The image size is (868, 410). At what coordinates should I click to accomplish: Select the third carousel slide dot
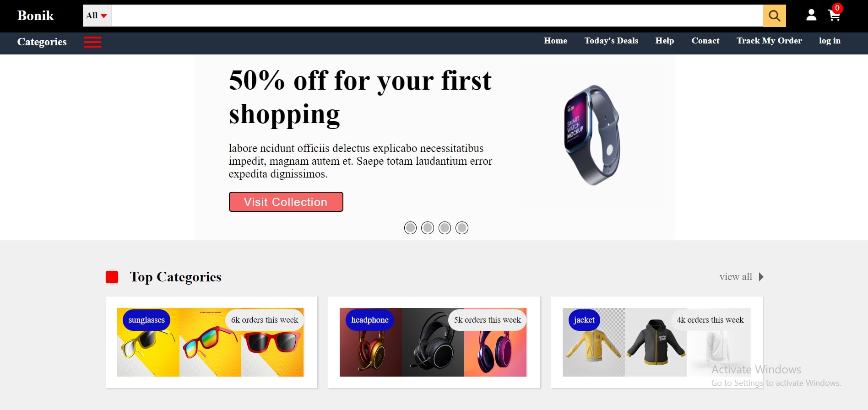445,228
